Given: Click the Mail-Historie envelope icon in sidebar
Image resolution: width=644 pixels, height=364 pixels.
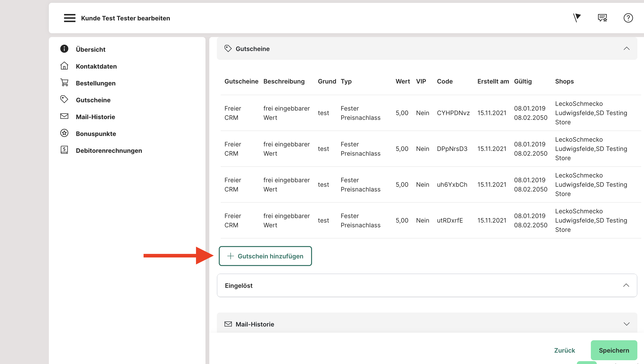Looking at the screenshot, I should click(64, 116).
